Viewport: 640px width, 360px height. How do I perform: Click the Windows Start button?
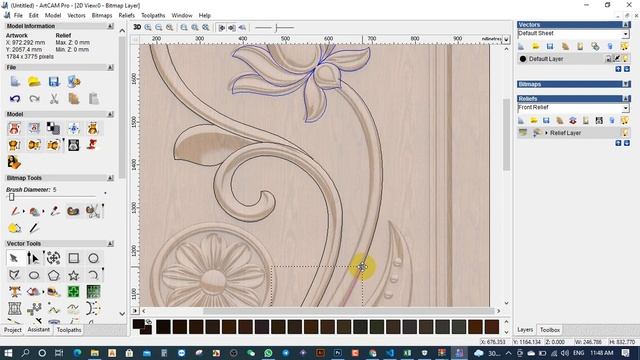[x=8, y=353]
